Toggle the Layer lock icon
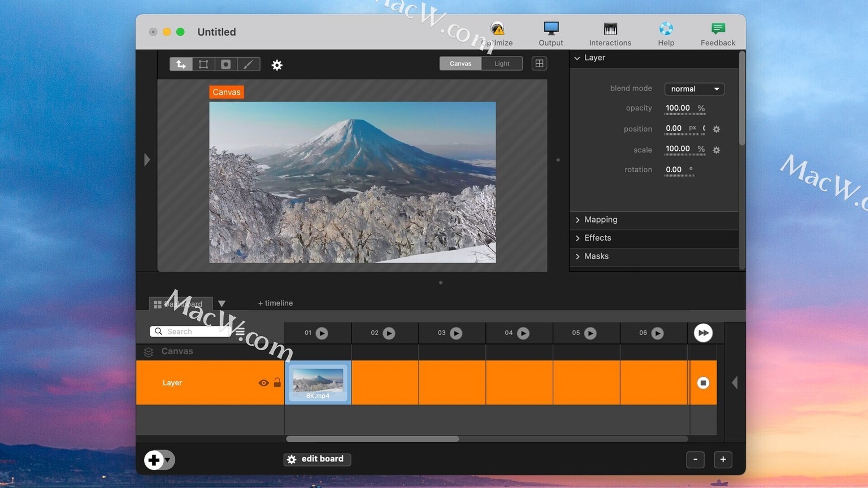The image size is (868, 488). point(277,382)
